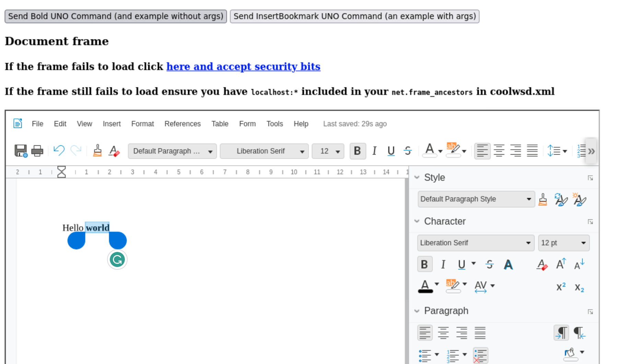634x364 pixels.
Task: Collapse the Character sidebar section
Action: pyautogui.click(x=417, y=221)
